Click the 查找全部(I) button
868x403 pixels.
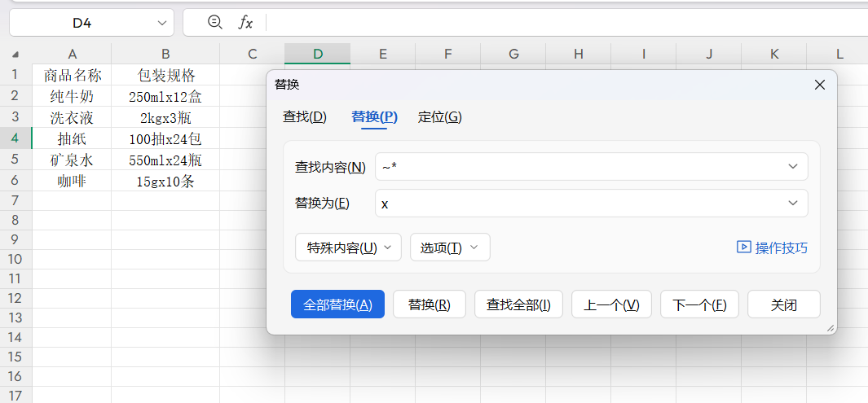pyautogui.click(x=518, y=304)
